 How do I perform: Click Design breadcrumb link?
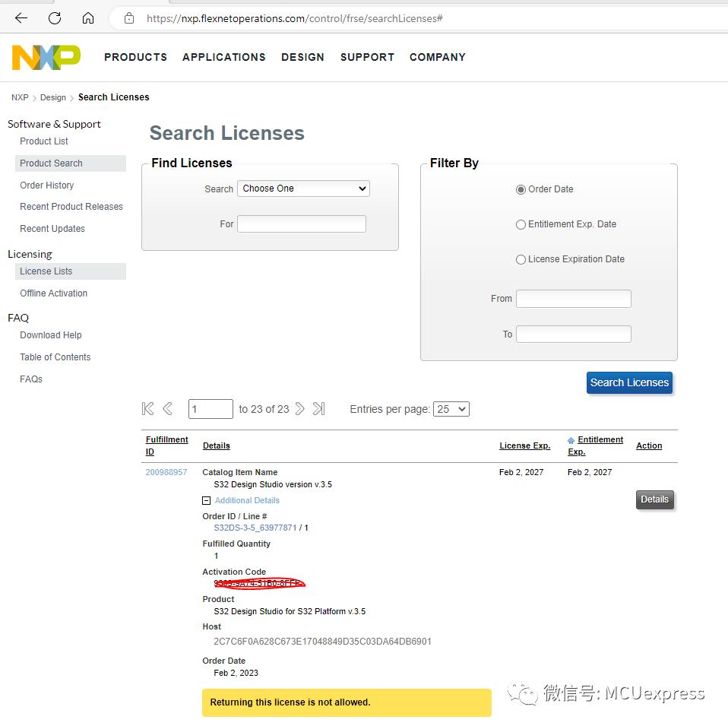(53, 97)
